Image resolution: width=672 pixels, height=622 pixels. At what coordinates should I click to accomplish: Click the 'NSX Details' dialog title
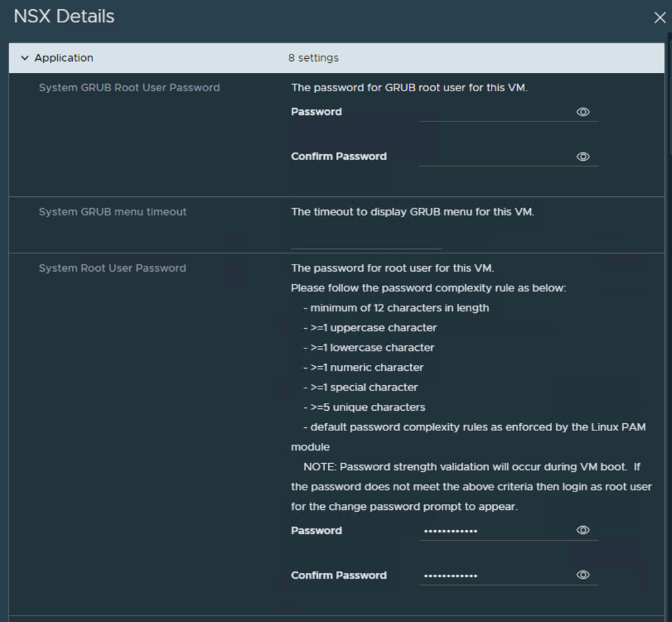64,16
